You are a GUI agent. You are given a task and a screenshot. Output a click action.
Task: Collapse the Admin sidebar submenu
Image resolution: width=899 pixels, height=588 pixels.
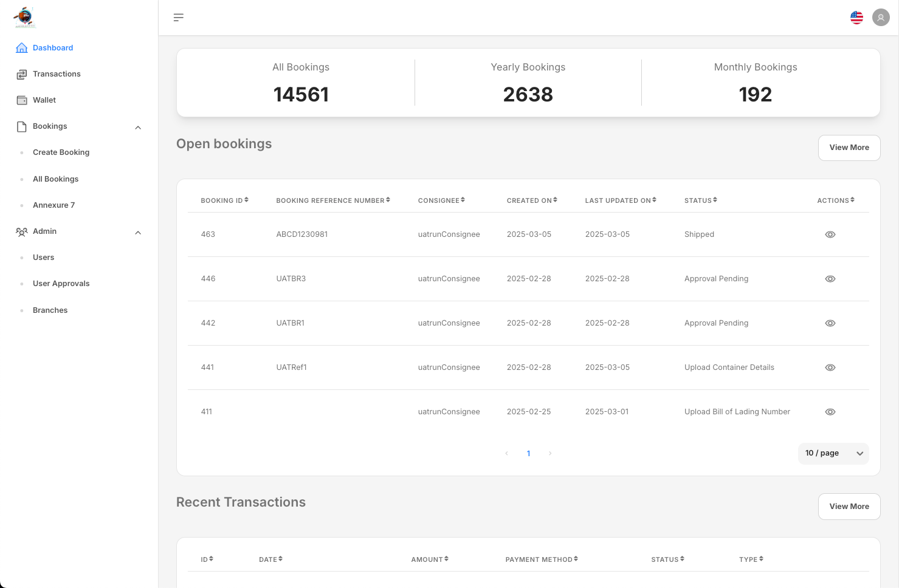click(x=138, y=232)
